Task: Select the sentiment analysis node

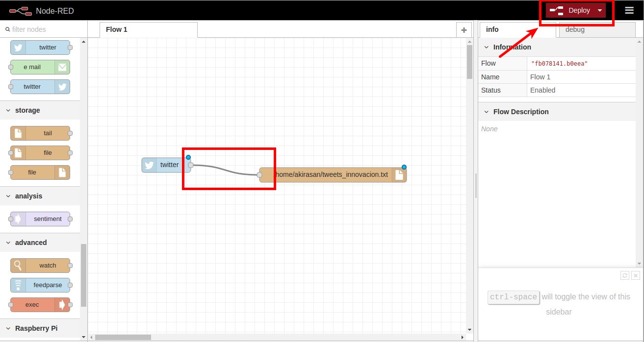Action: click(40, 219)
